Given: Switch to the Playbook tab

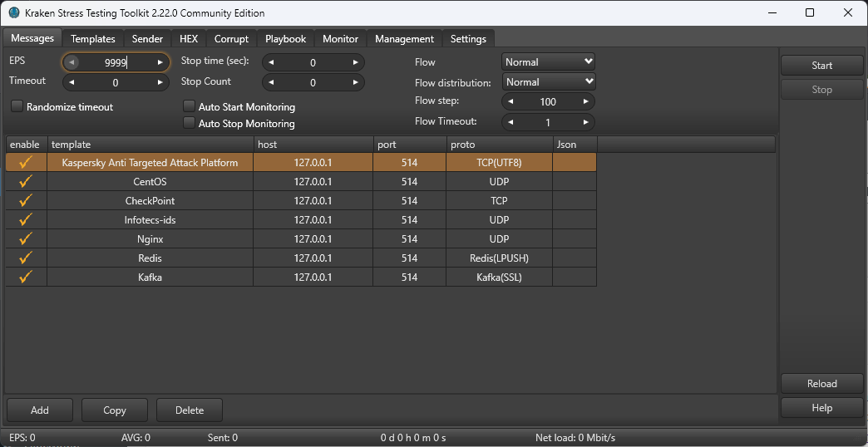Looking at the screenshot, I should point(285,39).
